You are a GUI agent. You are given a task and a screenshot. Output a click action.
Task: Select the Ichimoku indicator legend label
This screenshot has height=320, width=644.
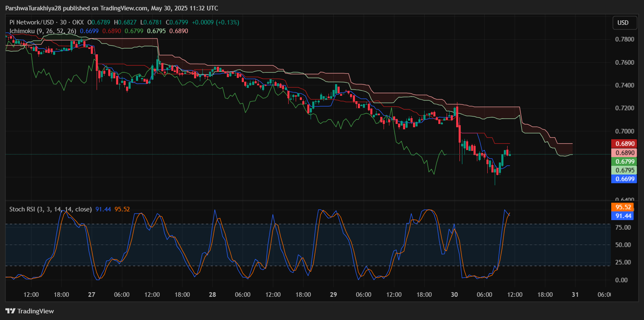43,31
